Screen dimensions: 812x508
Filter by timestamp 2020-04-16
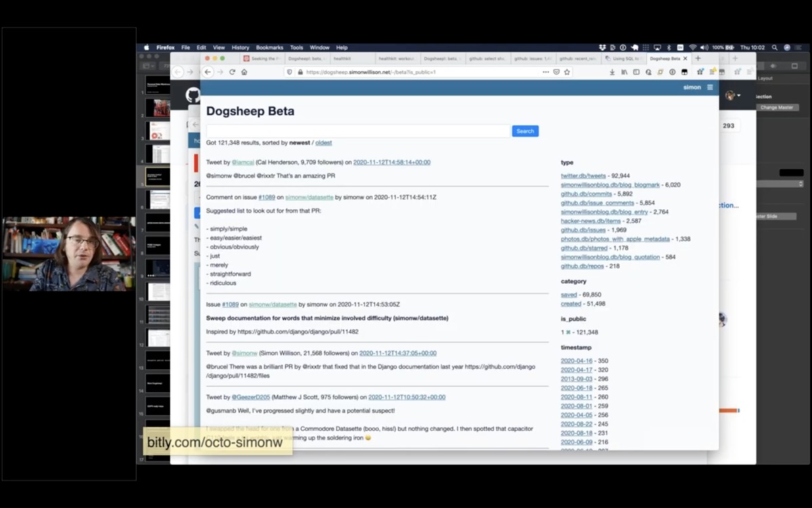(x=577, y=361)
